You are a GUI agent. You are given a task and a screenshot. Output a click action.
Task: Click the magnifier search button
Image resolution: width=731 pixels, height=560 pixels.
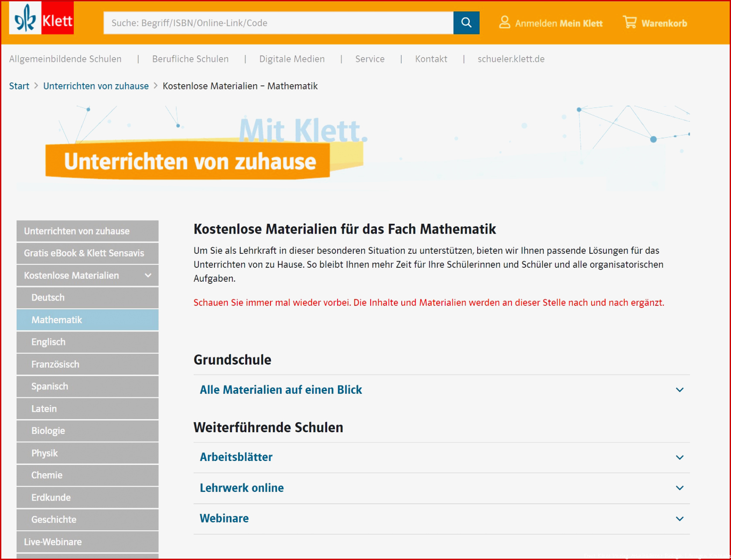point(466,23)
